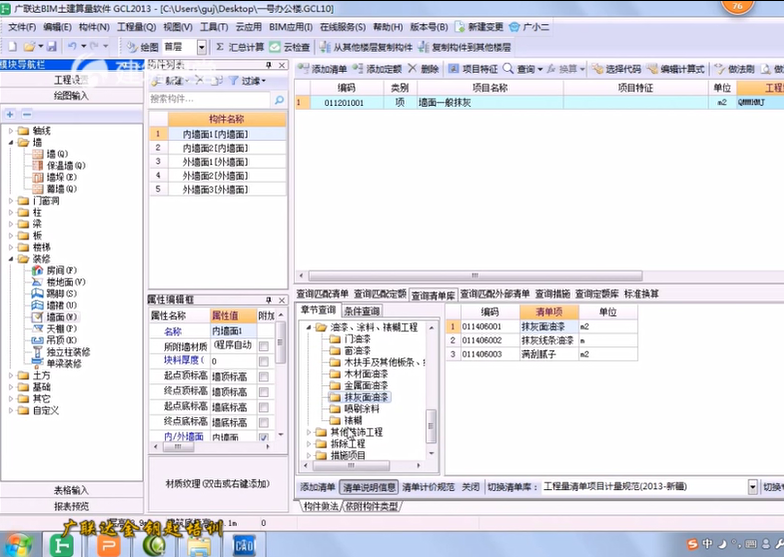Image resolution: width=784 pixels, height=557 pixels.
Task: Open the 工程量(Q) menu
Action: 136,27
